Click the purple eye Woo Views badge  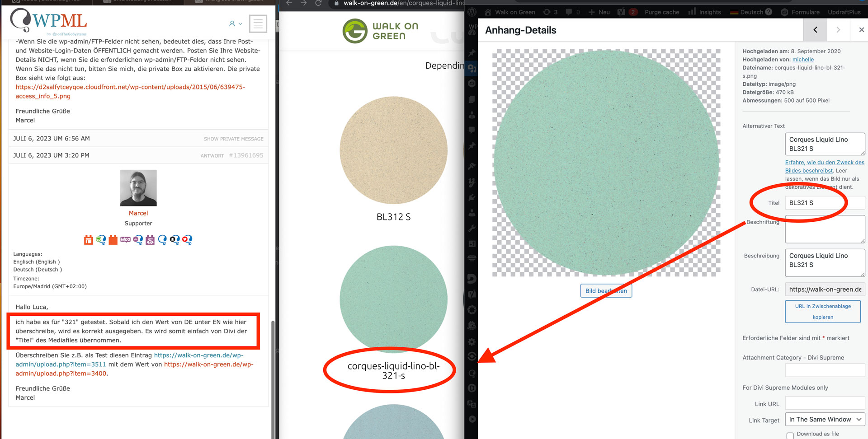150,240
